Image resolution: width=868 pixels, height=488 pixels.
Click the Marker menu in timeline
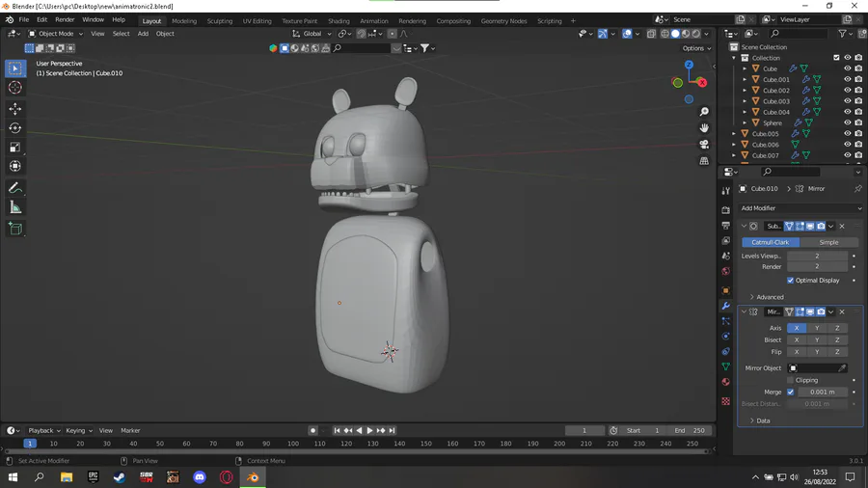click(x=130, y=430)
